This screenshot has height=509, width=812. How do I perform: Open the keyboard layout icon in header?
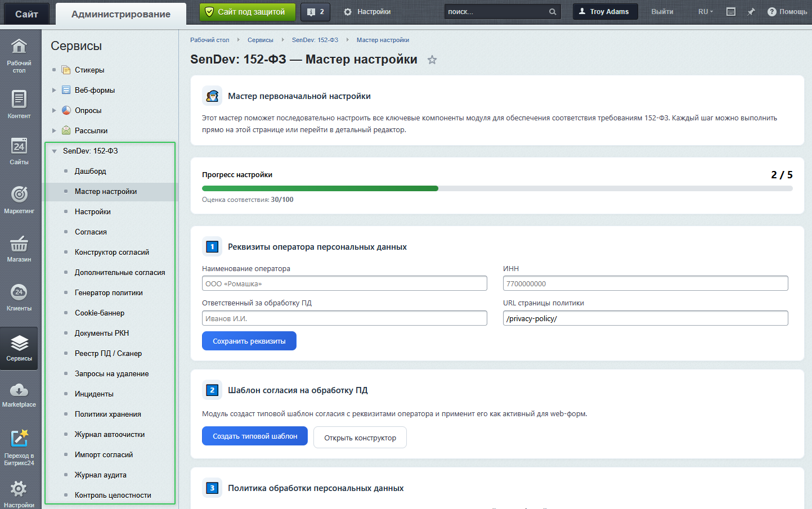pos(731,12)
